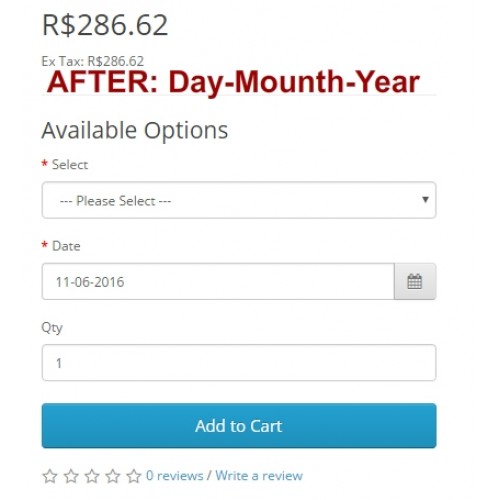Screen dimensions: 500x500
Task: Add the product to cart
Action: tap(239, 426)
